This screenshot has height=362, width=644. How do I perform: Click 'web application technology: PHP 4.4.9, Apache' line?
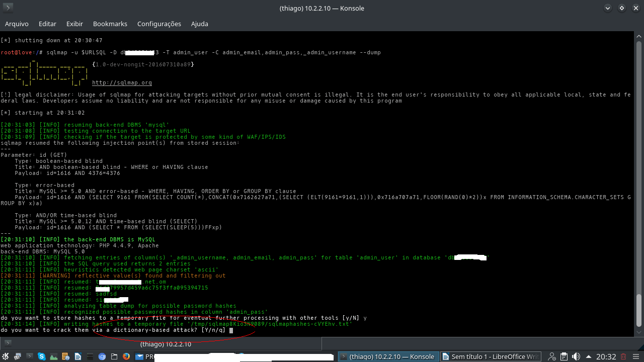pos(79,245)
